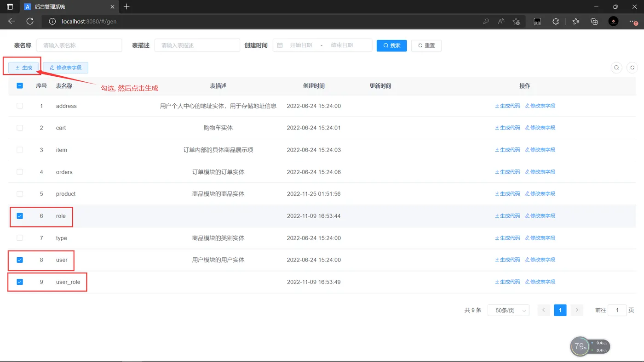The width and height of the screenshot is (644, 362).
Task: Click 修改表字段 for the type row
Action: pos(540,238)
